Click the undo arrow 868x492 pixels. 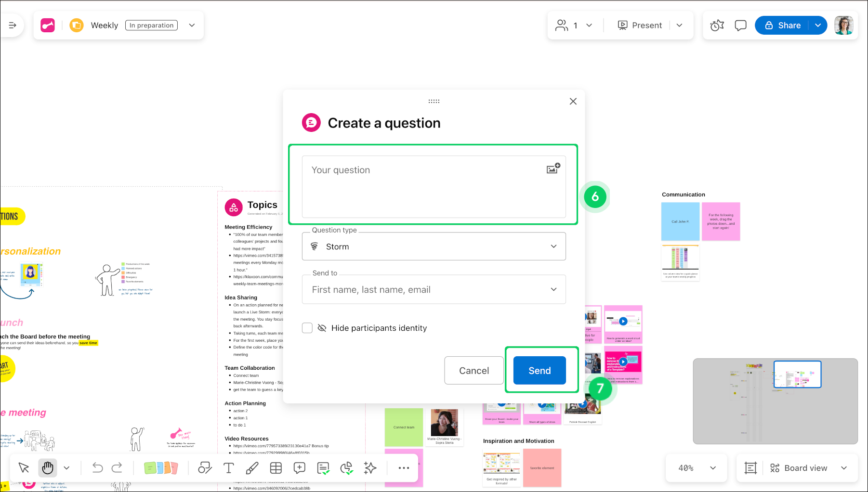pyautogui.click(x=97, y=468)
